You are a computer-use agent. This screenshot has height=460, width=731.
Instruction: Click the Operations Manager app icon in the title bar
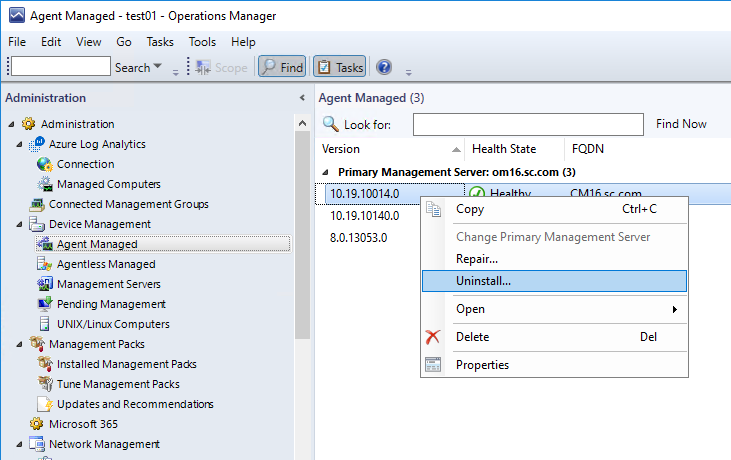click(x=17, y=15)
